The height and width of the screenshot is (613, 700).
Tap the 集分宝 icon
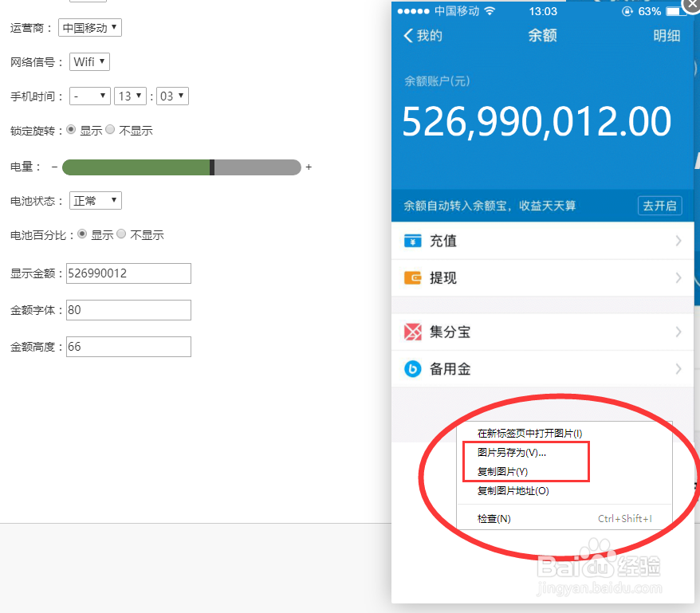412,332
